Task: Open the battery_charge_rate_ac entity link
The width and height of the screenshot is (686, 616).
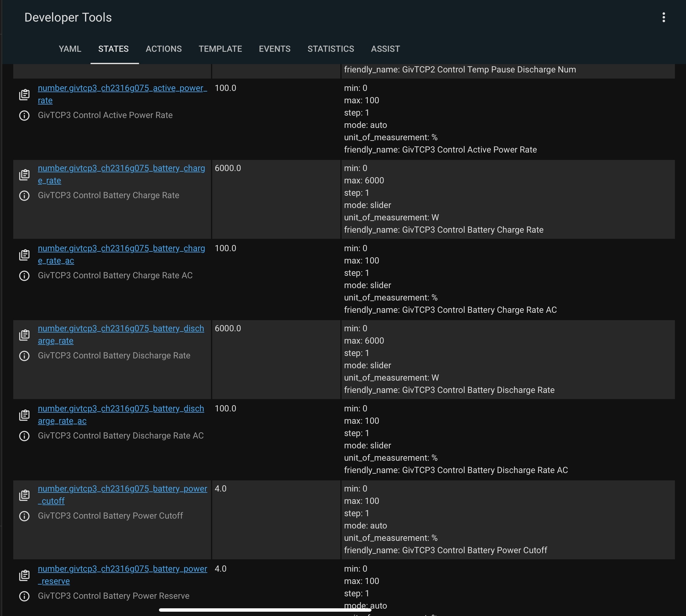Action: click(x=121, y=255)
